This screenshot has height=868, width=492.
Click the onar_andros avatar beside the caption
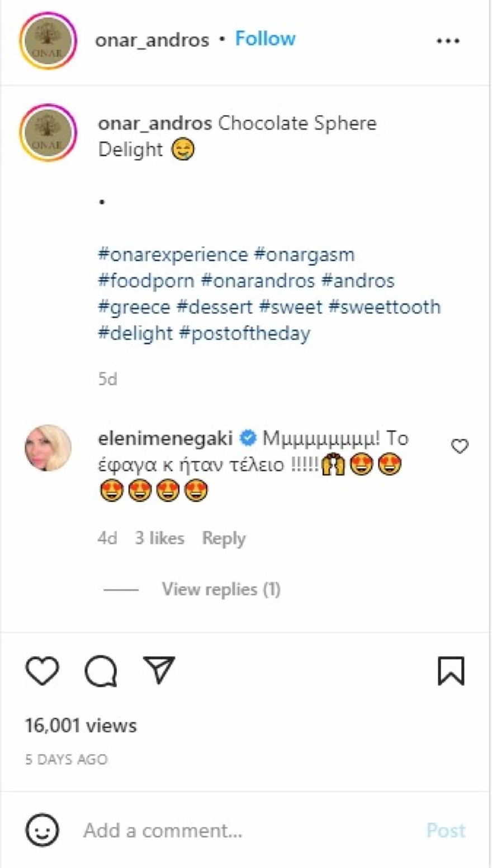(48, 133)
